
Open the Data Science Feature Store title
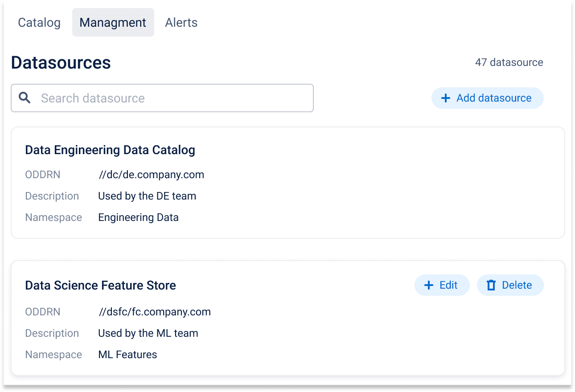(x=100, y=286)
